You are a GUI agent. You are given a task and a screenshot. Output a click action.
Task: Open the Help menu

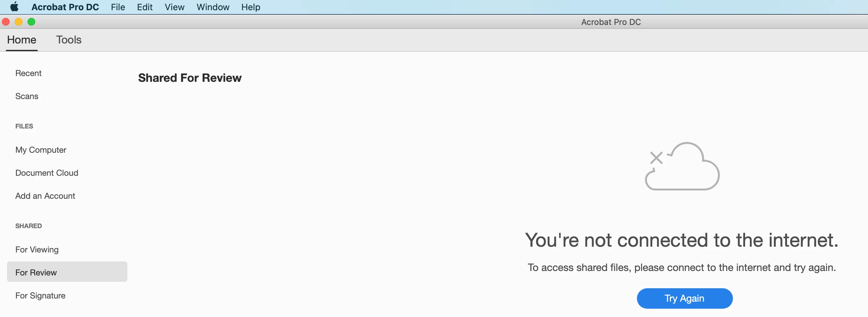[x=250, y=7]
